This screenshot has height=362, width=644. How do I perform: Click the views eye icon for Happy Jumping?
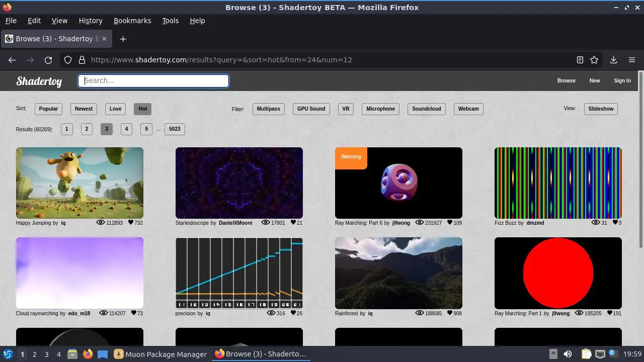(100, 222)
